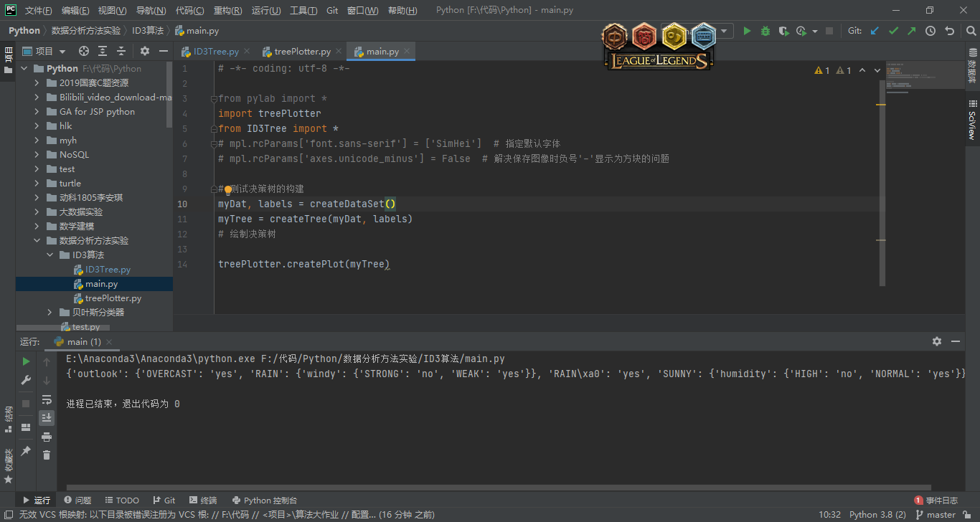Click locate-file target icon in project panel
This screenshot has width=980, height=522.
[x=84, y=51]
